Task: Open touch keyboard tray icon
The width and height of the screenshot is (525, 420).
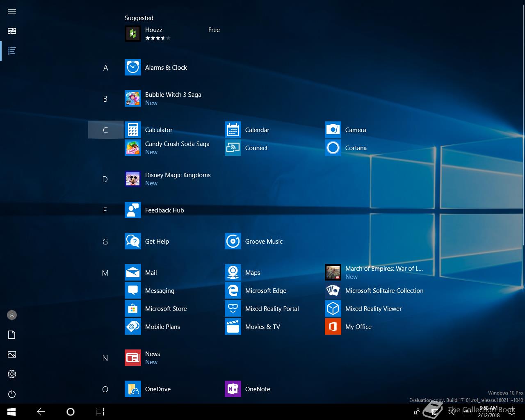Action: [467, 412]
